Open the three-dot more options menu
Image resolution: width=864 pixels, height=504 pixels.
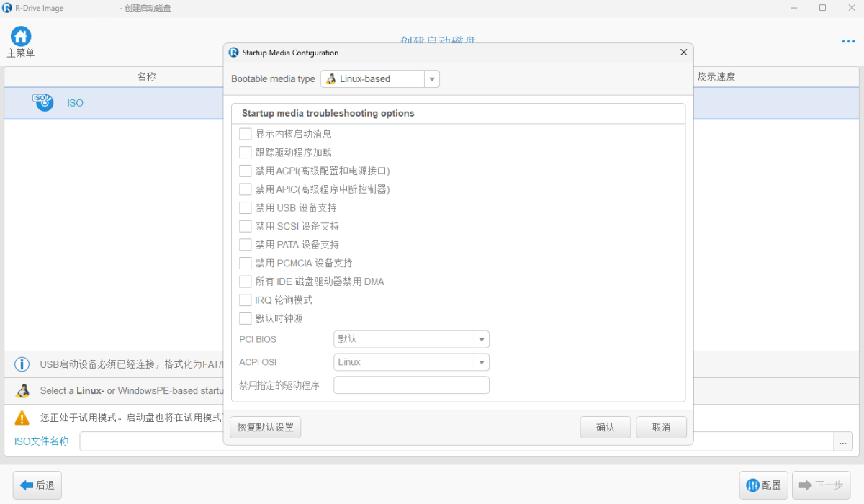point(848,42)
